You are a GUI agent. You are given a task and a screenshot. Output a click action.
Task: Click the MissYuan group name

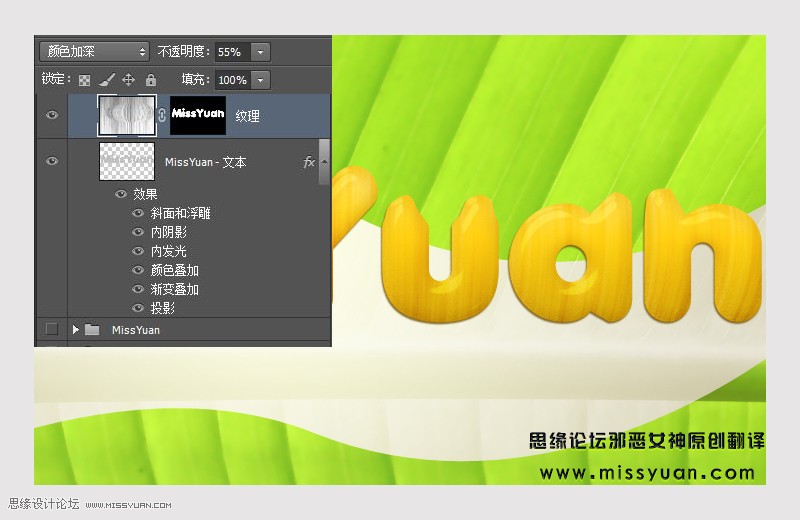[136, 330]
